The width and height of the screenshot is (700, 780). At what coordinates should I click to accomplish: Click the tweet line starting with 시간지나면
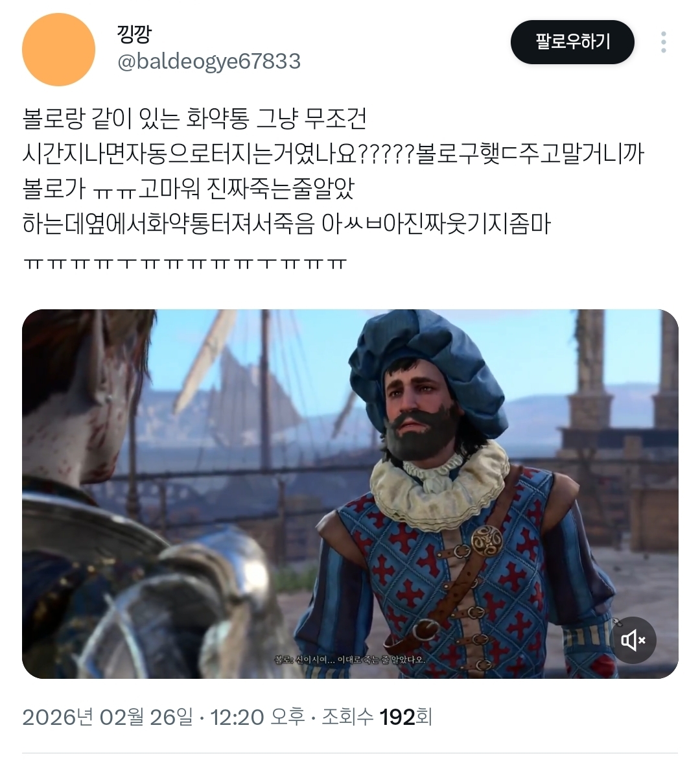pos(333,154)
